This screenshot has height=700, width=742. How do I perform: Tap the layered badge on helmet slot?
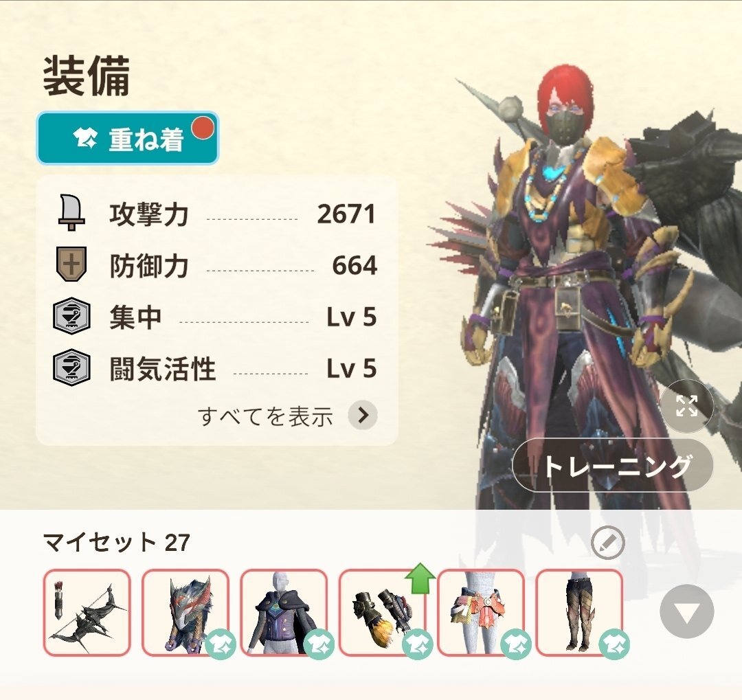[221, 644]
